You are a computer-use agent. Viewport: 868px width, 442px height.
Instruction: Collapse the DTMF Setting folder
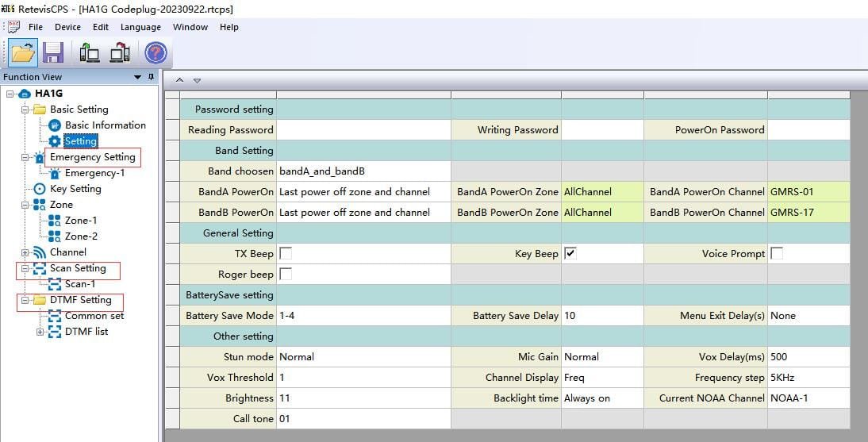(25, 300)
